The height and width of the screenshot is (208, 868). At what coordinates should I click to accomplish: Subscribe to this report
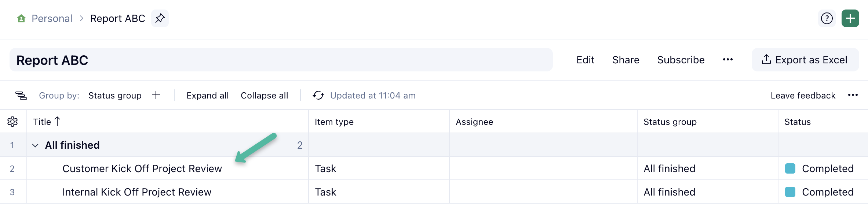coord(681,60)
